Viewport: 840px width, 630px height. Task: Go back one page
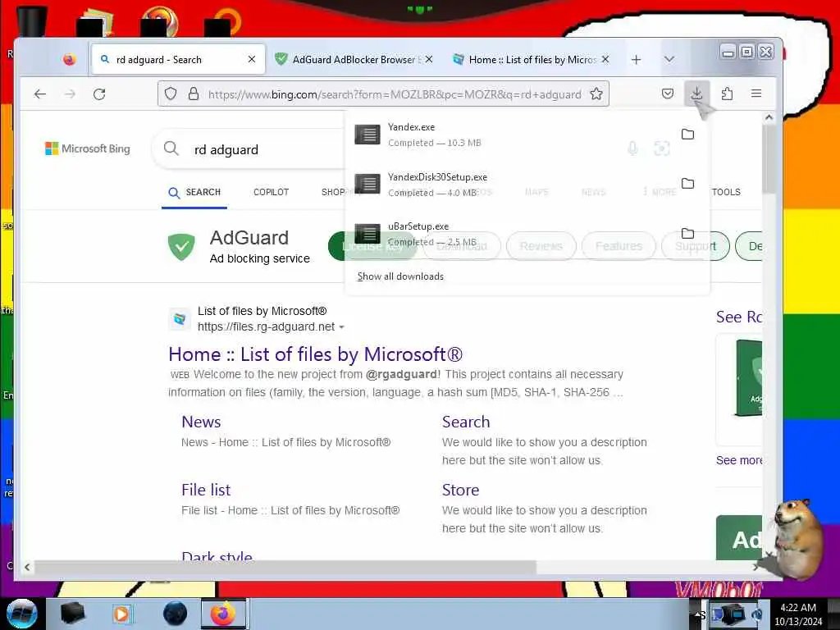click(39, 94)
